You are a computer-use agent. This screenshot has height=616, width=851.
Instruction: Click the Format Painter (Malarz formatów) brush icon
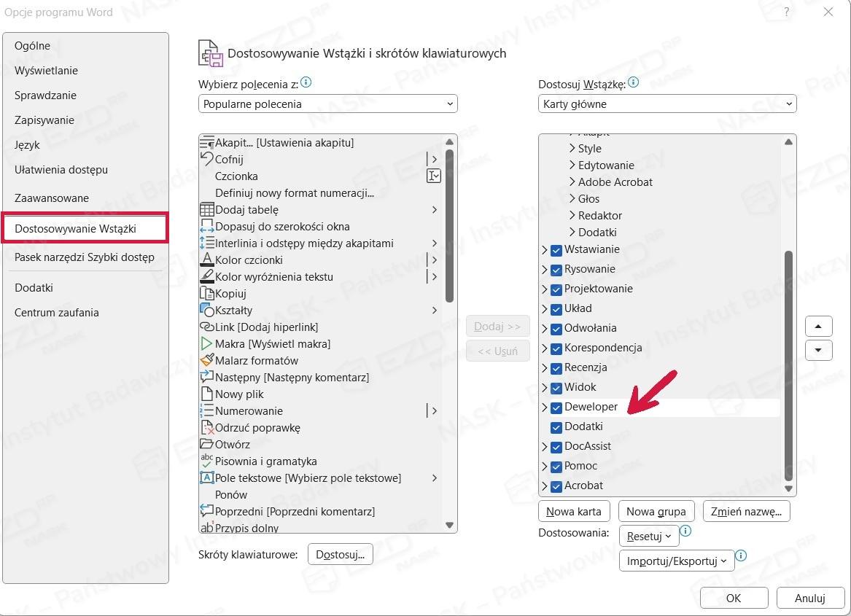click(x=206, y=360)
